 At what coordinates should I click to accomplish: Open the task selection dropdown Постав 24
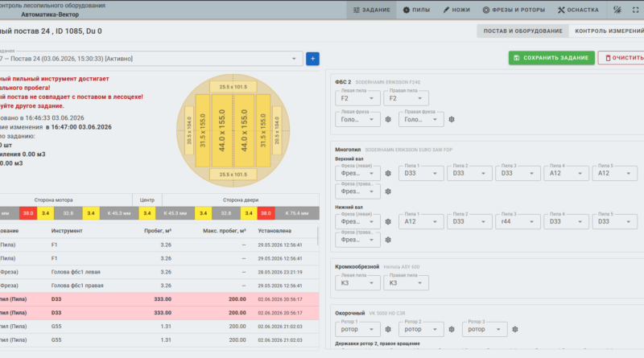(150, 59)
